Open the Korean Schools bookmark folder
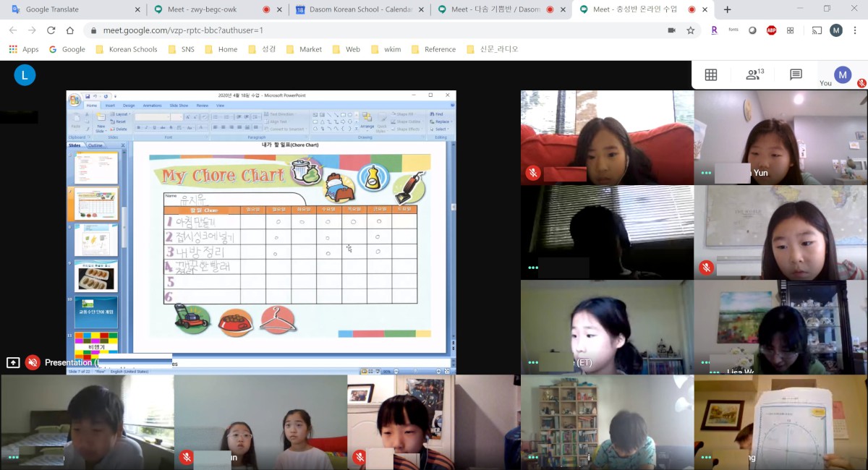Screen dimensions: 868x470 [x=126, y=49]
